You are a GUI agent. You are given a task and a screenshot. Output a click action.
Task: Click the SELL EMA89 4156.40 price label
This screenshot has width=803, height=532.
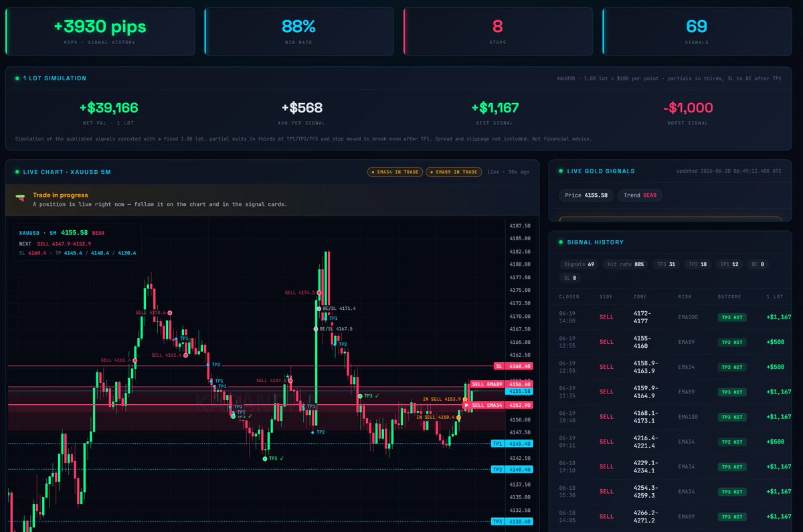pos(501,384)
